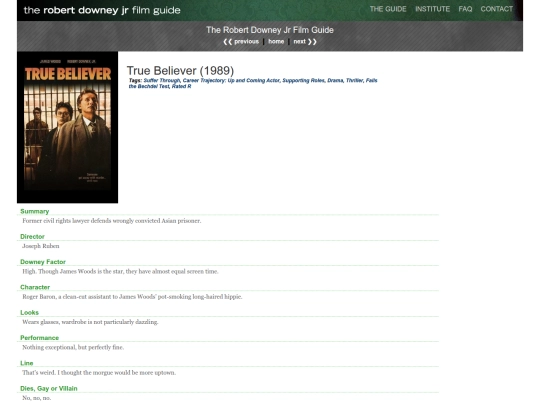Screen dimensions: 540x405
Task: Open the Thriller tag
Action: click(x=354, y=80)
